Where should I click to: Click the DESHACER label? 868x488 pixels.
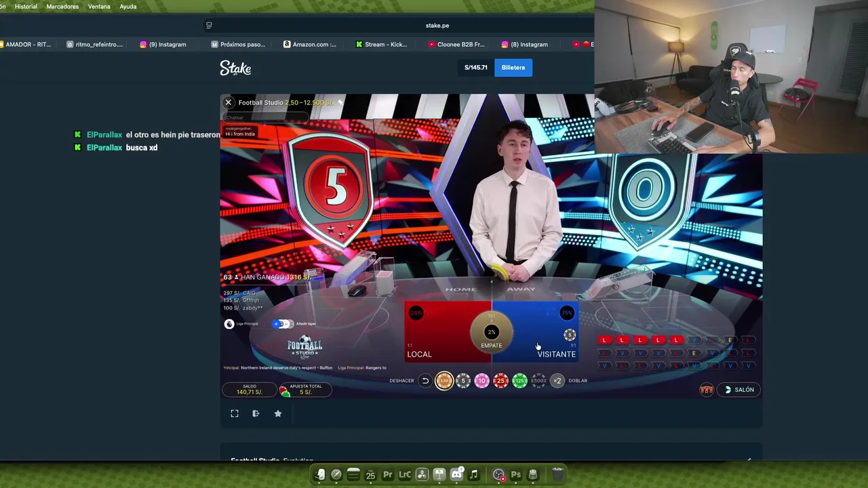click(x=401, y=381)
